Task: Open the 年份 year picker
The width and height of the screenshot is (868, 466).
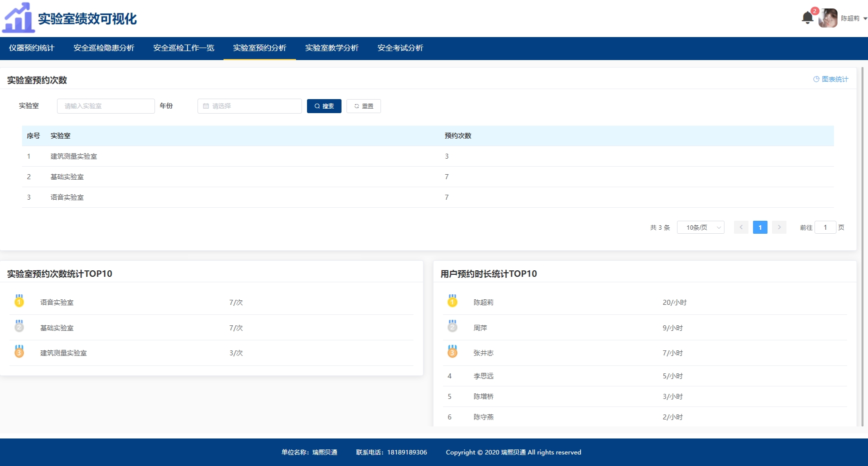Action: tap(249, 106)
